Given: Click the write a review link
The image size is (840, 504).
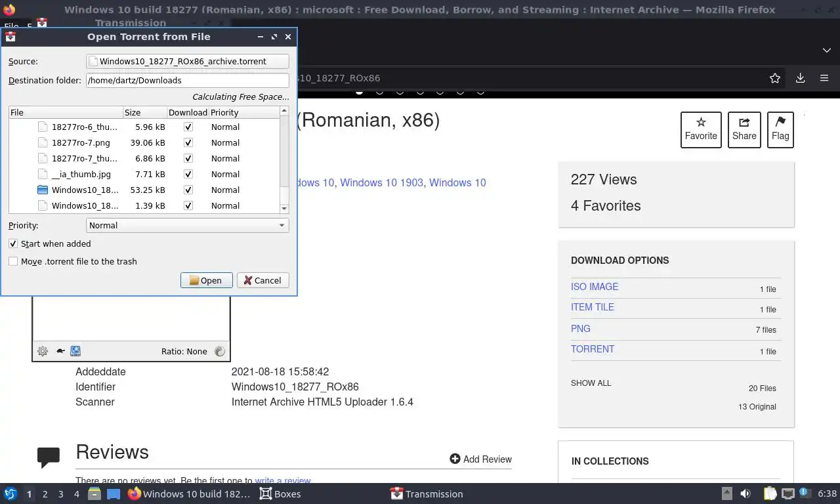Looking at the screenshot, I should coord(283,481).
